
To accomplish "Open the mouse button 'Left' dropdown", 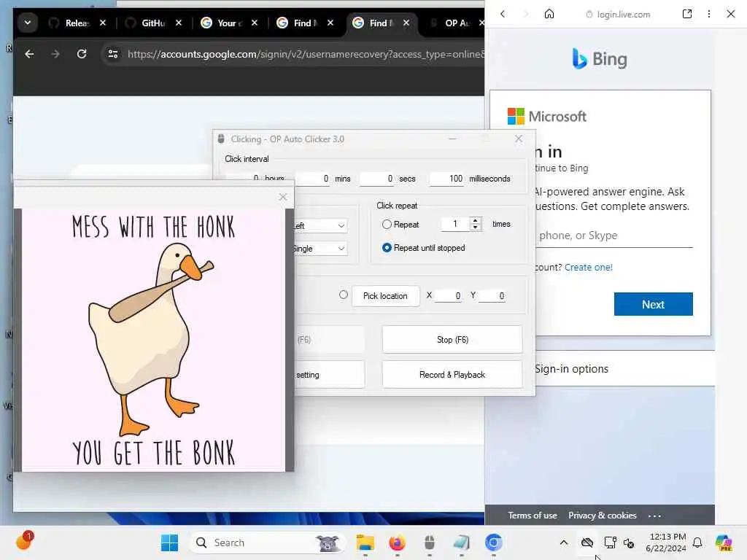I will (320, 226).
